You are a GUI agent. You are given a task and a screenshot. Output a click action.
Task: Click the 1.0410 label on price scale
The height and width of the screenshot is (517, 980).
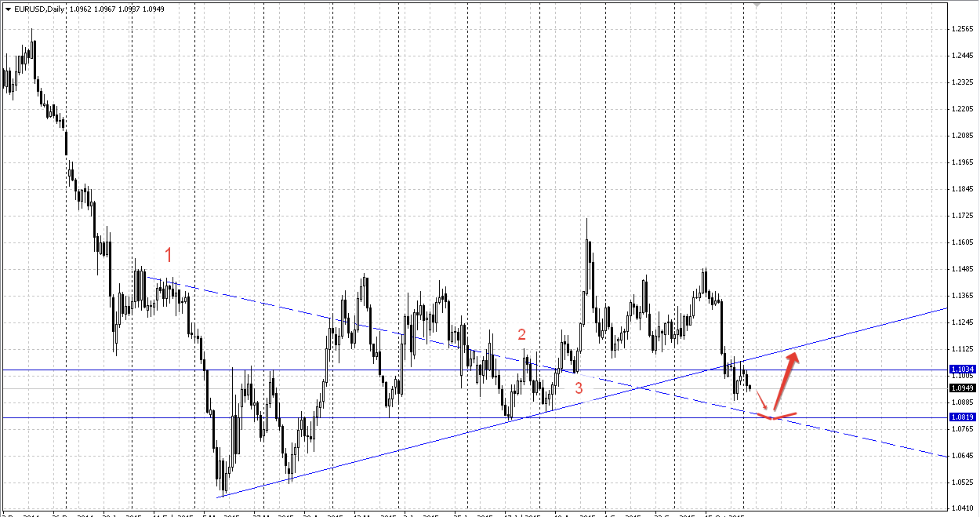pos(961,509)
